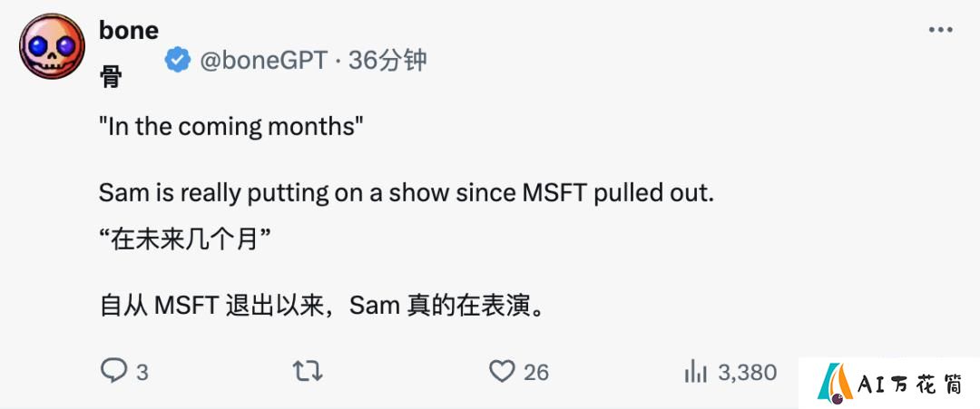Open the view analytics bar chart icon
Viewport: 980px width, 409px height.
[696, 373]
